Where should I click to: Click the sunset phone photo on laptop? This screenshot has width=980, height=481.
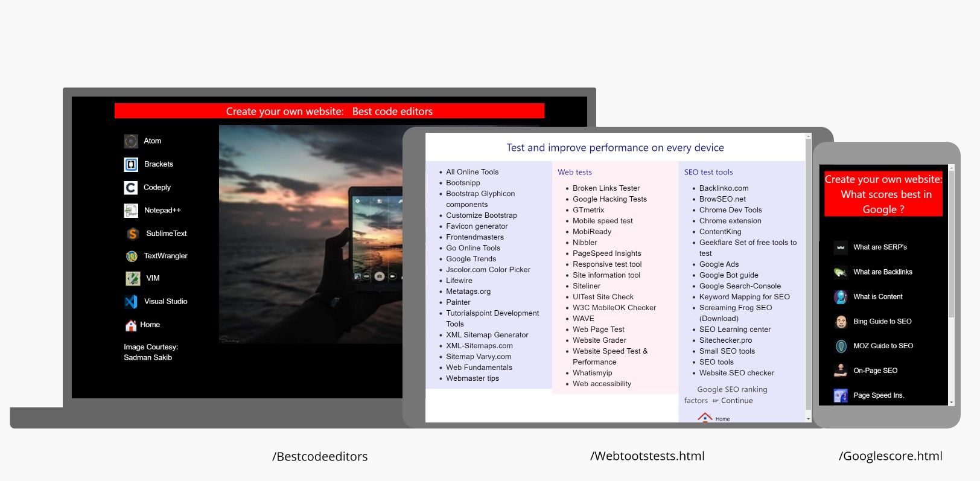pyautogui.click(x=311, y=234)
